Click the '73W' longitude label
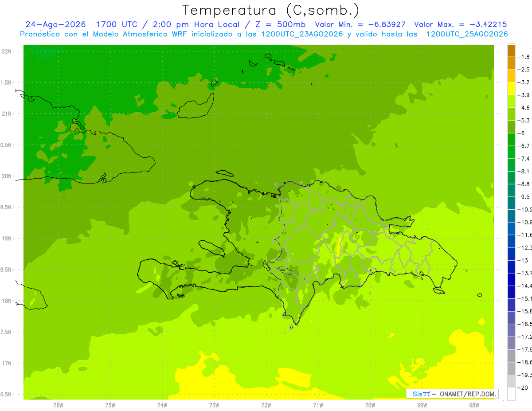Screen dimensions: 532x411 214,405
